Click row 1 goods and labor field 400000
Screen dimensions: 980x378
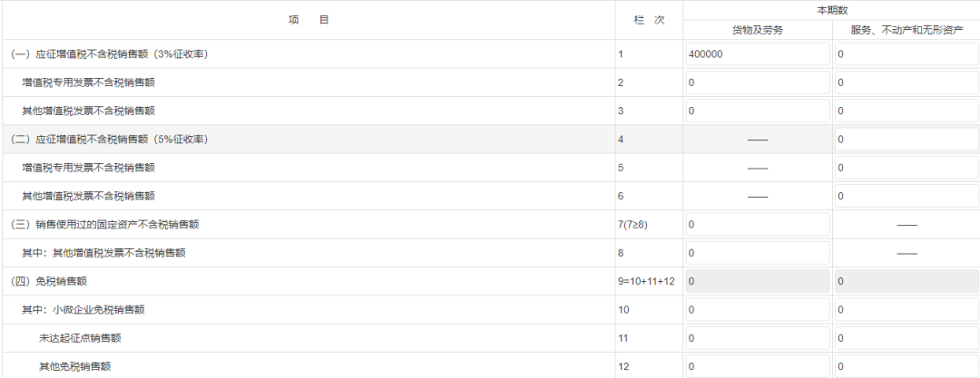coord(757,54)
